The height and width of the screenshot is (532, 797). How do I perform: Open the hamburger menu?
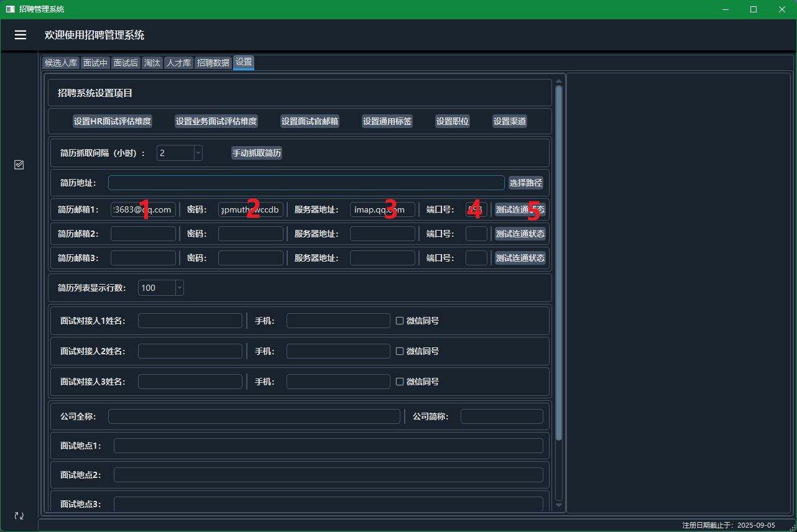[x=21, y=35]
